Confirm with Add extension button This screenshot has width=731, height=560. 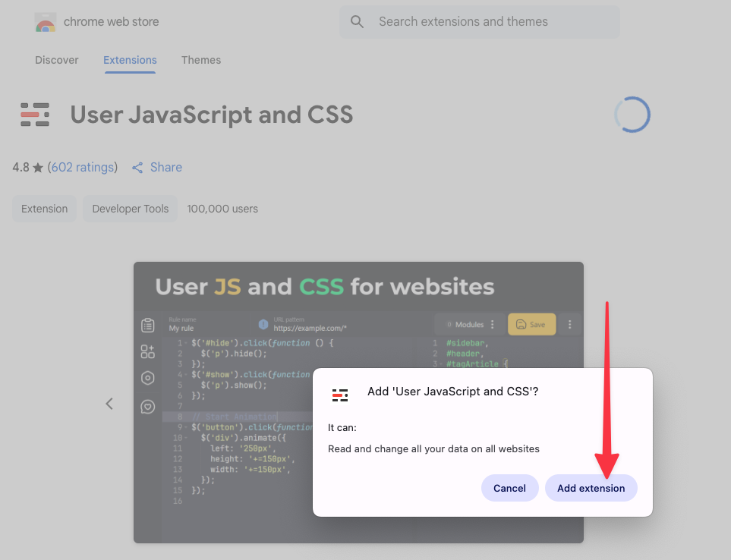(x=591, y=488)
